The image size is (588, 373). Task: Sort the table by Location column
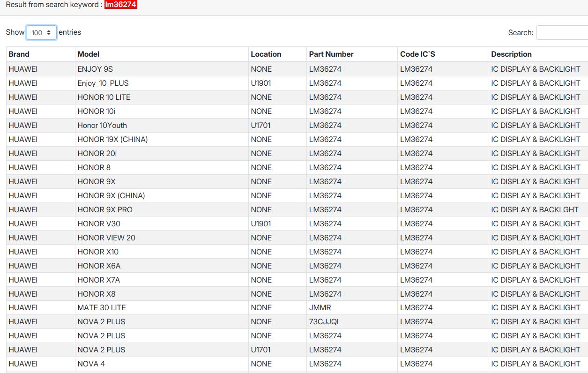pyautogui.click(x=266, y=54)
